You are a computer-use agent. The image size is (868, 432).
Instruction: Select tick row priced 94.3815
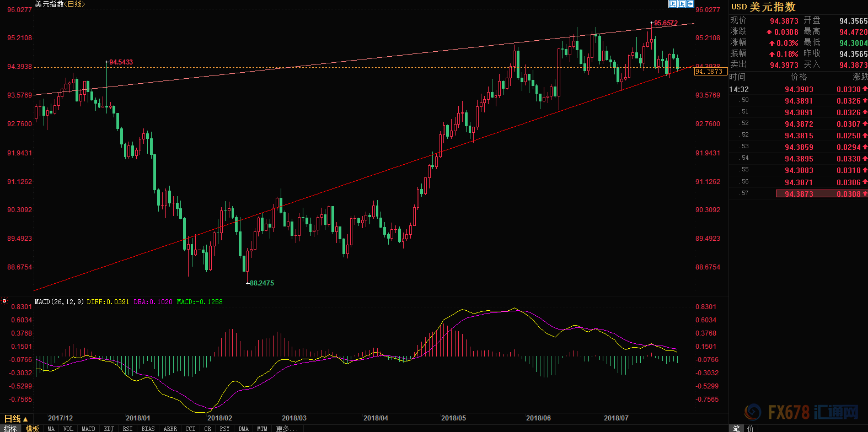tap(798, 136)
